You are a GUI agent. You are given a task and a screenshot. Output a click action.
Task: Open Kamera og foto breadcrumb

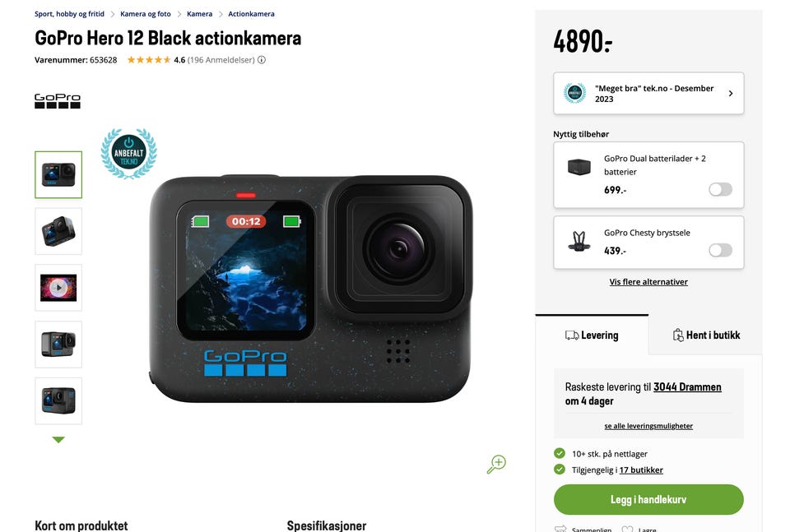coord(145,14)
